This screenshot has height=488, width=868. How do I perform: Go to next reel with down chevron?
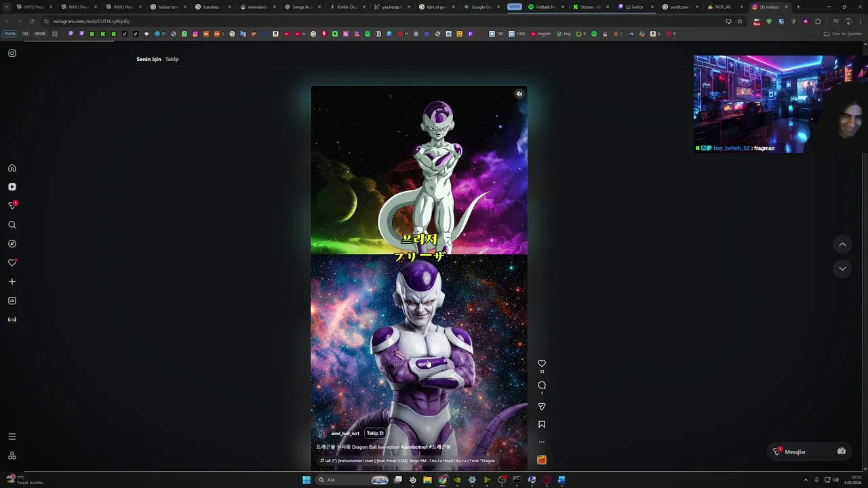tap(842, 268)
